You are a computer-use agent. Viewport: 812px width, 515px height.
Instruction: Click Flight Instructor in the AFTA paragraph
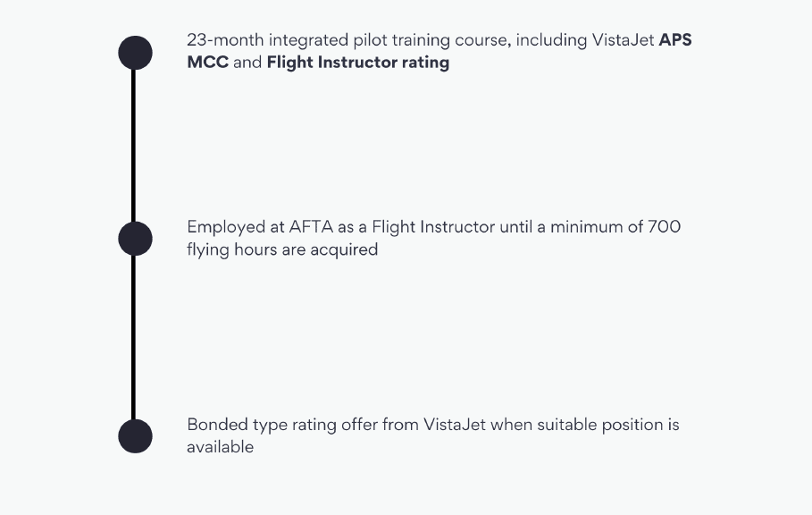coord(433,227)
